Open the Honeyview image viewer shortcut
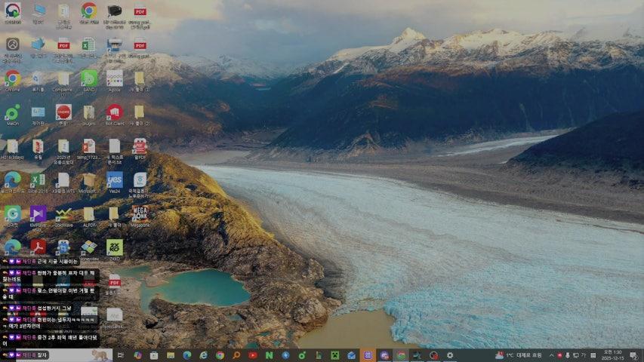Screen dimensions: 644x362 tap(89, 247)
